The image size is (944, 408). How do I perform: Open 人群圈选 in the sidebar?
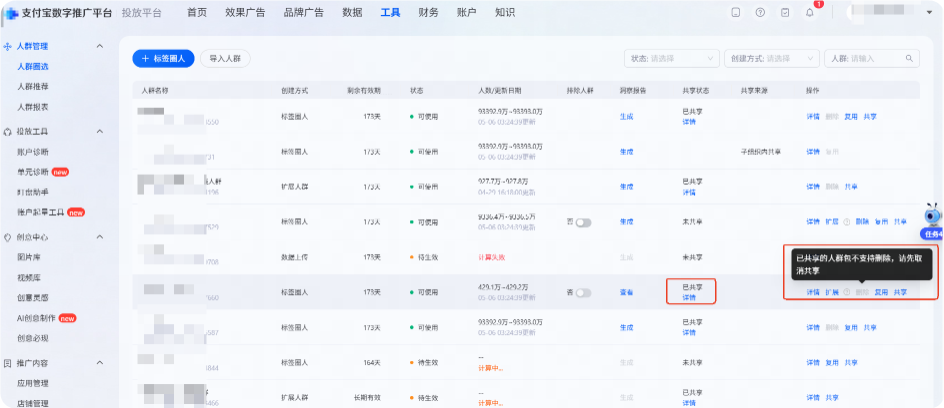(x=33, y=67)
